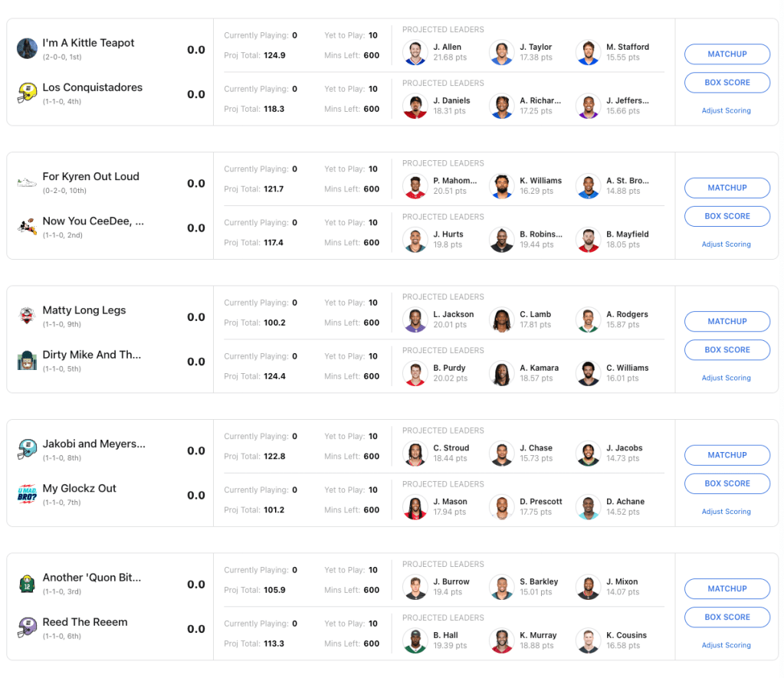Click Matty Long Legs team logo

[x=27, y=316]
